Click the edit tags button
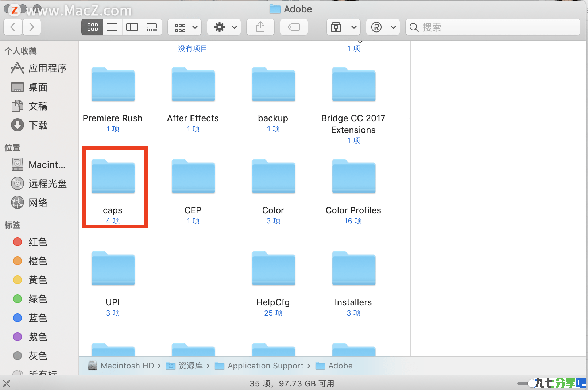 point(294,27)
